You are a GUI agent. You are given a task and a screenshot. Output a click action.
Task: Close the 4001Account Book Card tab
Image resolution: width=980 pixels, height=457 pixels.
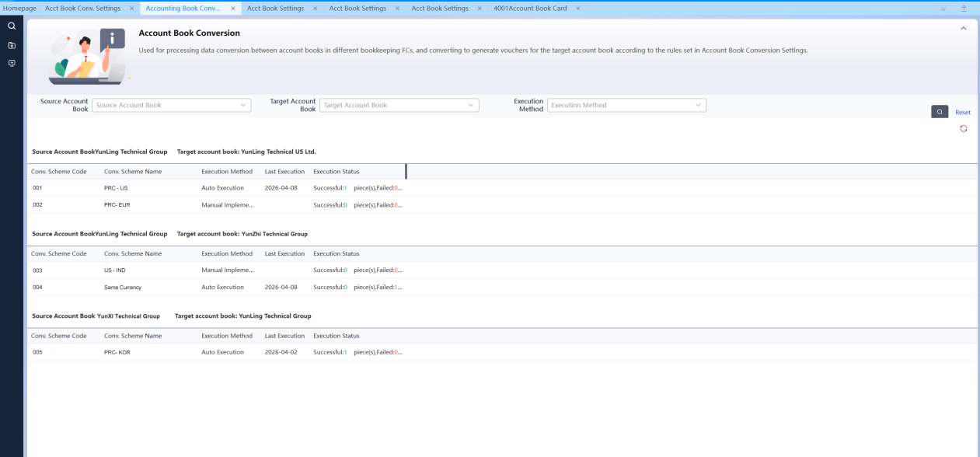(x=577, y=9)
